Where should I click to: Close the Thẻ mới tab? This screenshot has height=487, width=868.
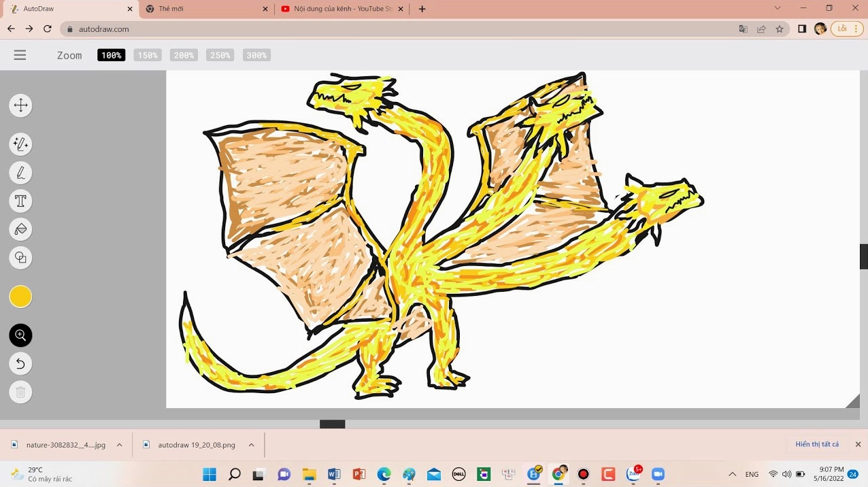(265, 9)
